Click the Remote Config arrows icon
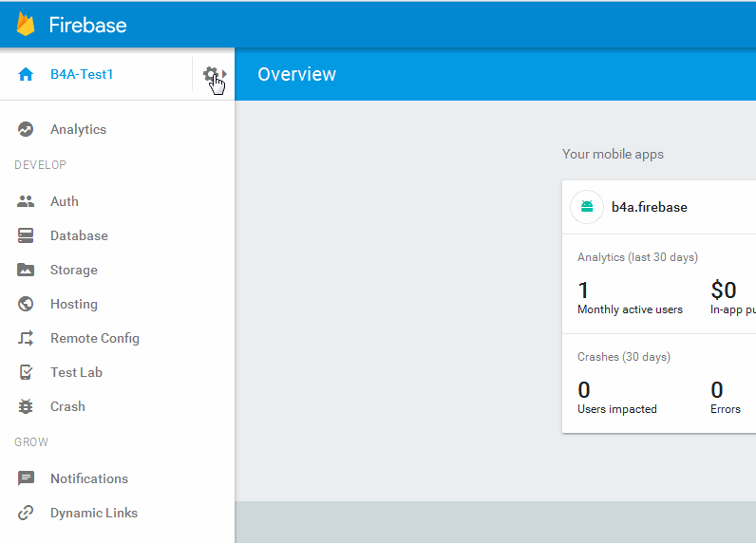The width and height of the screenshot is (756, 543). [x=26, y=338]
